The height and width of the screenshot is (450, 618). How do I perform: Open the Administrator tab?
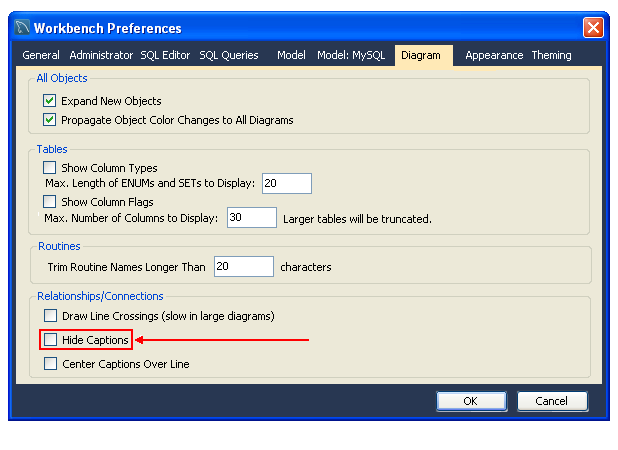[101, 55]
